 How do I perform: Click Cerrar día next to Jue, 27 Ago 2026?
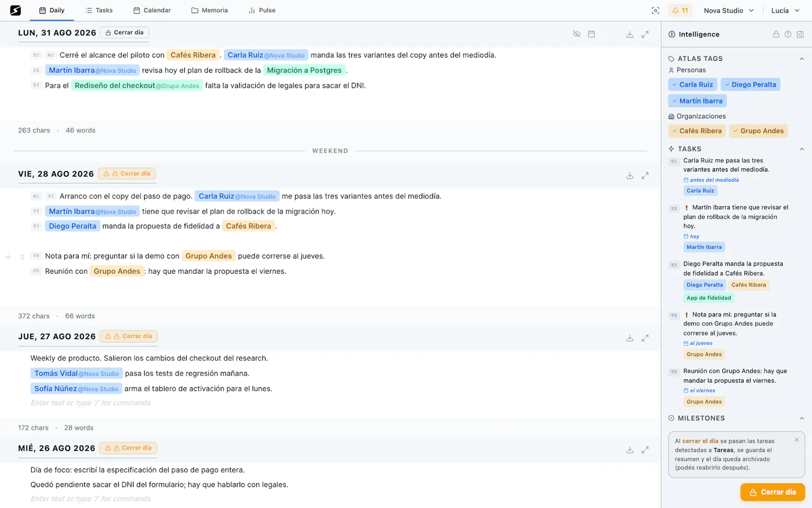[129, 336]
